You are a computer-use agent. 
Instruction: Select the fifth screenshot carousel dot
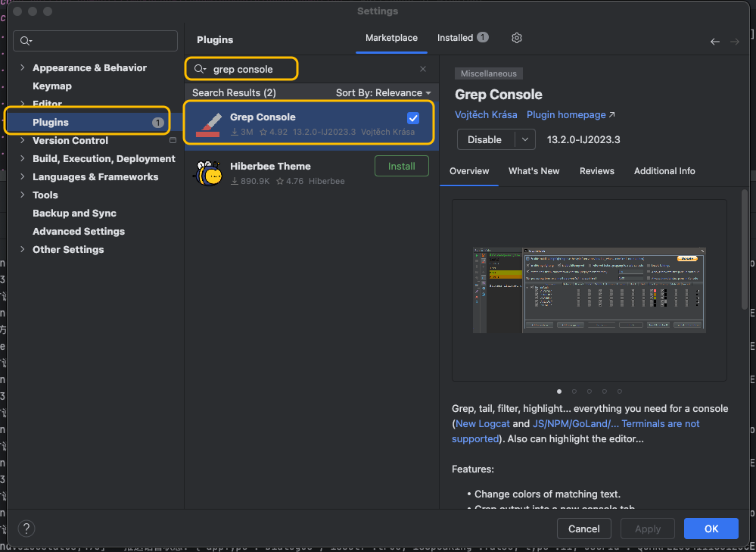click(x=620, y=391)
